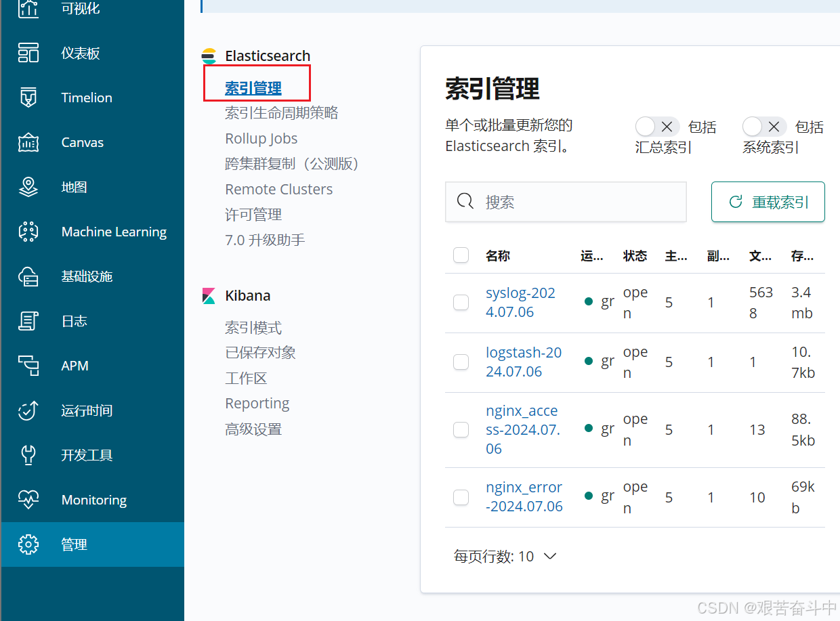Open 高级设置 under Kibana
Image resolution: width=840 pixels, height=621 pixels.
(253, 429)
